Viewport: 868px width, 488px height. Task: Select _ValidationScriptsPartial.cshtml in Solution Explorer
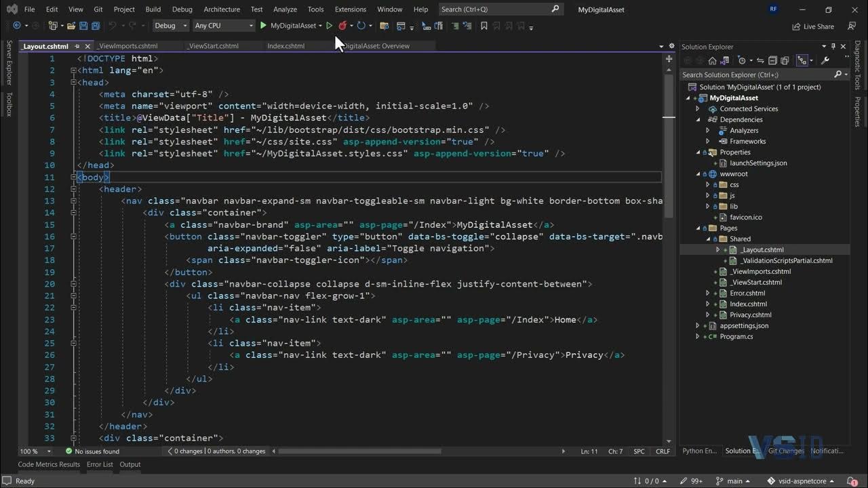[785, 260]
